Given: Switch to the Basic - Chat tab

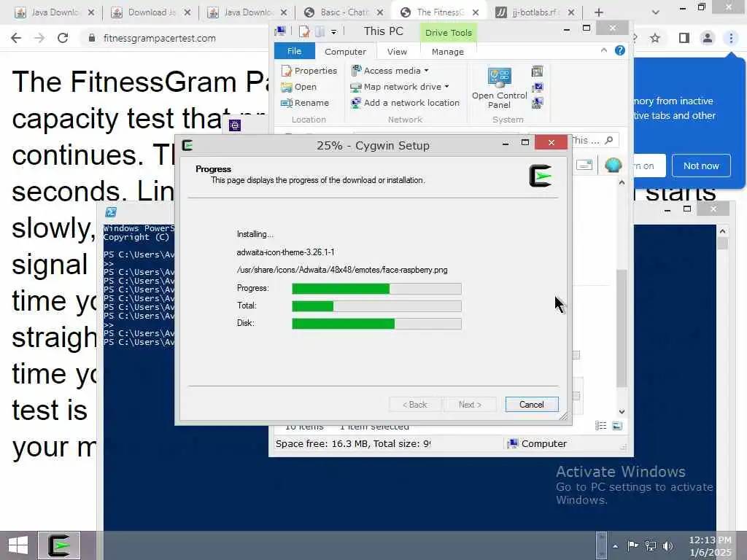Looking at the screenshot, I should pyautogui.click(x=344, y=12).
